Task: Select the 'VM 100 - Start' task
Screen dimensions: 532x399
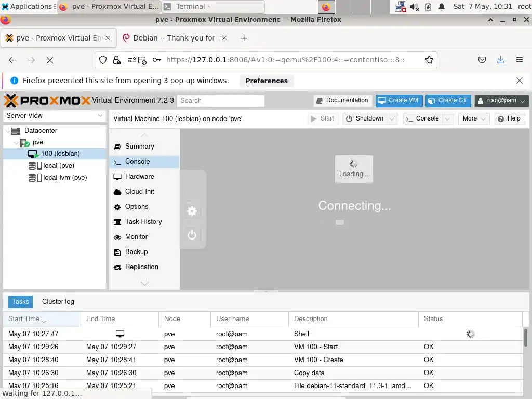Action: click(x=263, y=347)
